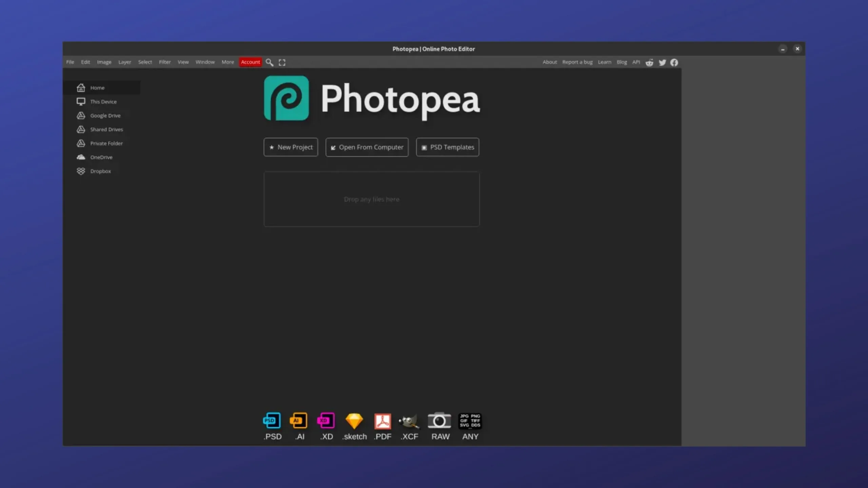Click the Photopea spiral logo
Image resolution: width=868 pixels, height=488 pixels.
point(287,98)
